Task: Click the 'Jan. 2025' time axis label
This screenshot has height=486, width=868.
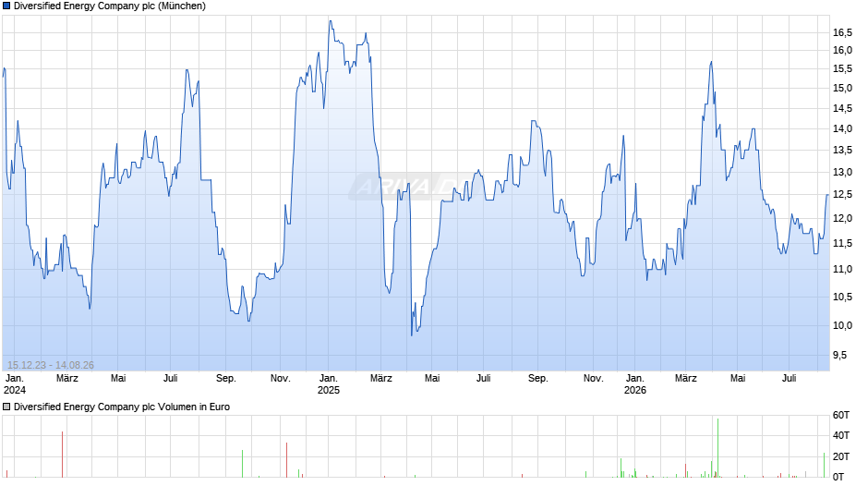Action: point(328,384)
